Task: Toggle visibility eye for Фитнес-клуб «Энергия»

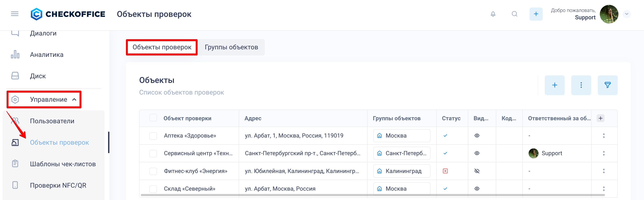Action: 477,171
